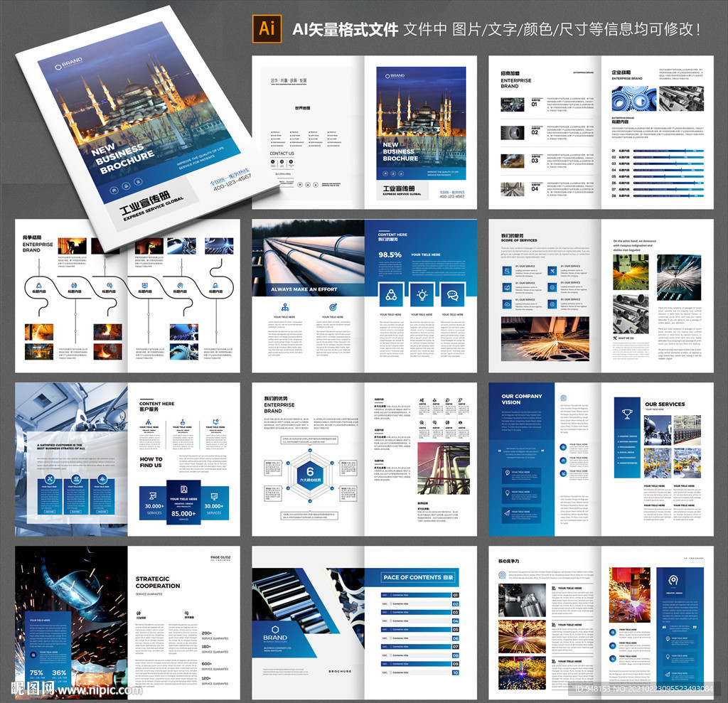Click the trophy icon beside OUR SERVICES
Screen dimensions: 728x703
tap(627, 413)
